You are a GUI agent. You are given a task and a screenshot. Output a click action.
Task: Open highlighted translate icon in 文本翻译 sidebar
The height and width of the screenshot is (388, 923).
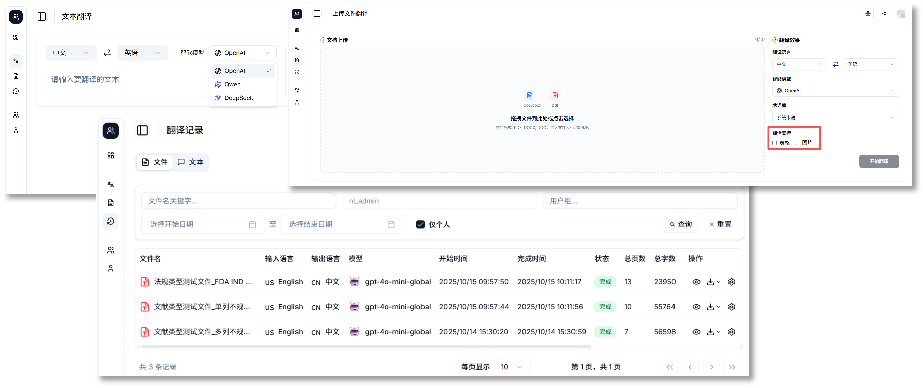tap(16, 61)
